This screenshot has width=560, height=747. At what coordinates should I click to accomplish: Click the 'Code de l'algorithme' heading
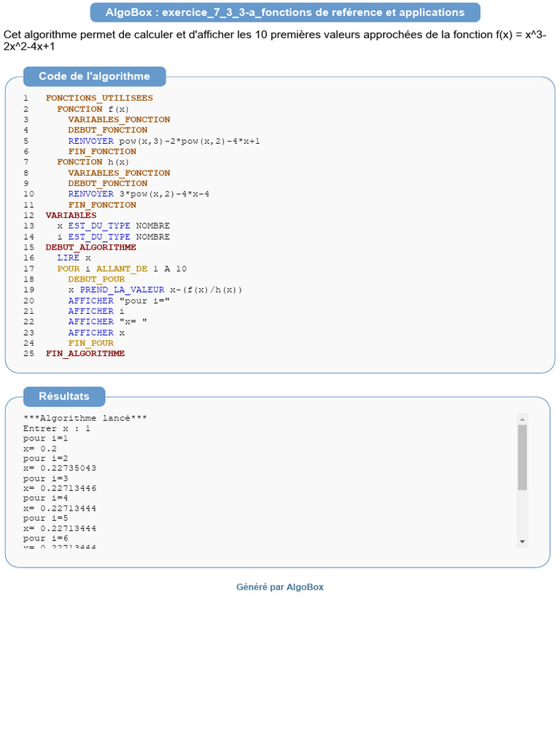point(94,76)
